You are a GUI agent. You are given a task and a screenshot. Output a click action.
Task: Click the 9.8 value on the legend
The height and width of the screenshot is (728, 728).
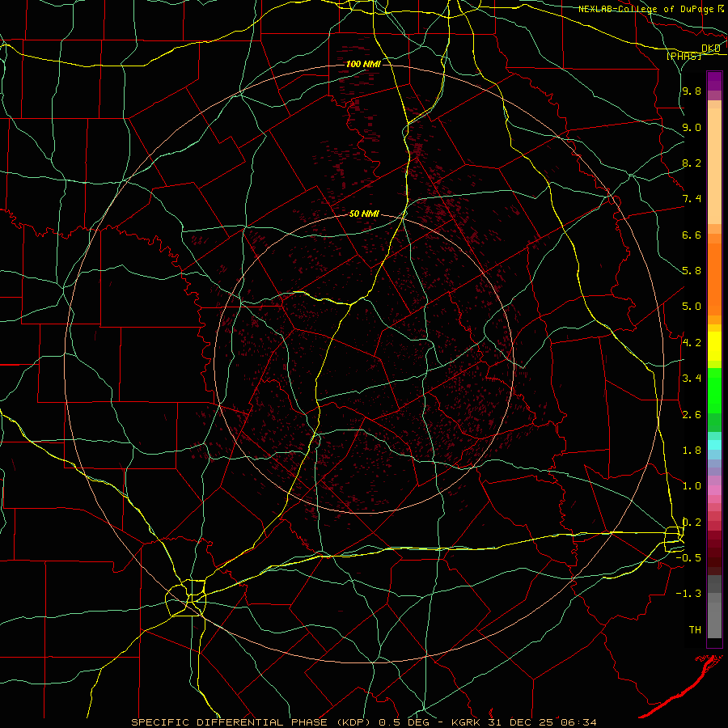point(692,91)
